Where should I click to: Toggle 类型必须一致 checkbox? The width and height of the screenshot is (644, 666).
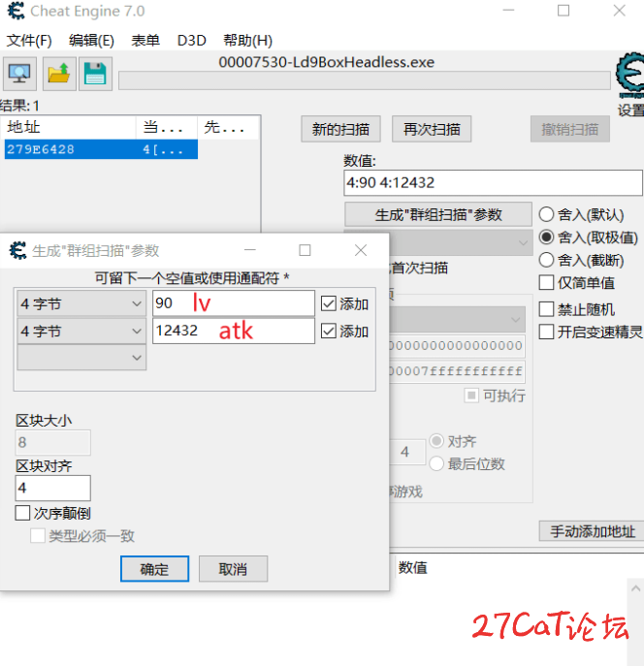38,535
